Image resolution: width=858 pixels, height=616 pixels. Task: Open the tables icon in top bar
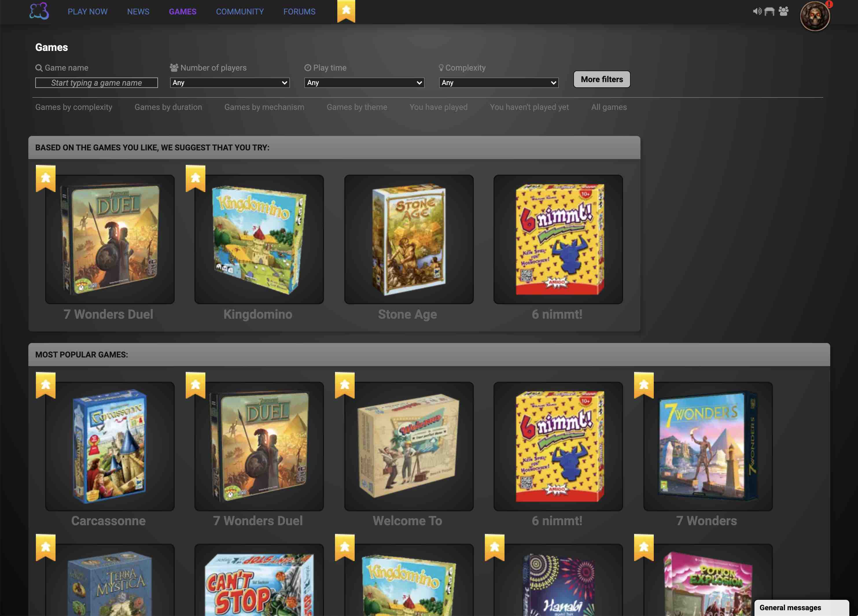(x=769, y=11)
